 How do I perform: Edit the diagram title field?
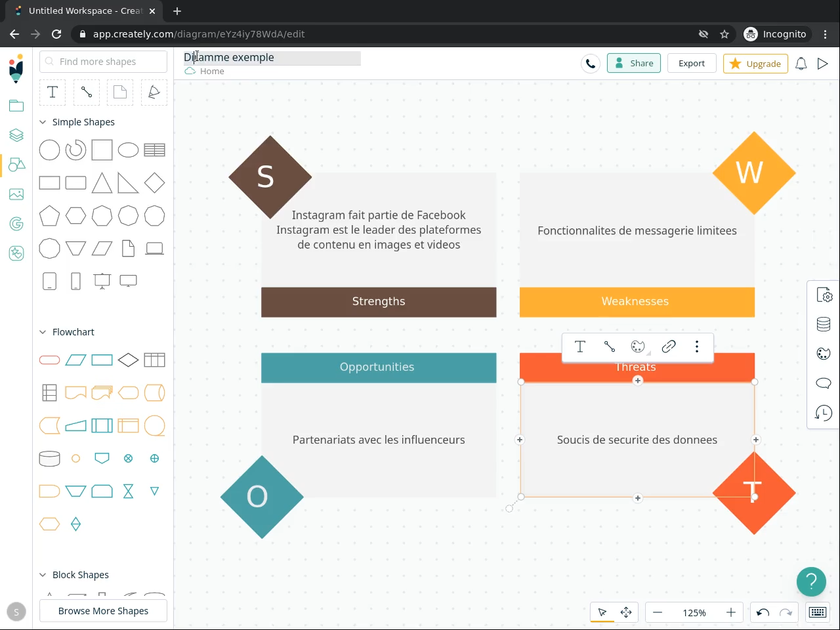[x=272, y=58]
